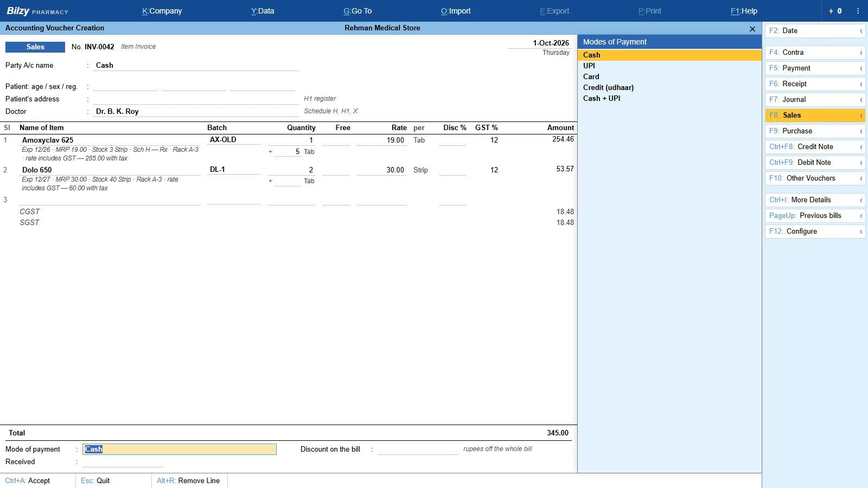Open the F1:Help menu

click(744, 11)
